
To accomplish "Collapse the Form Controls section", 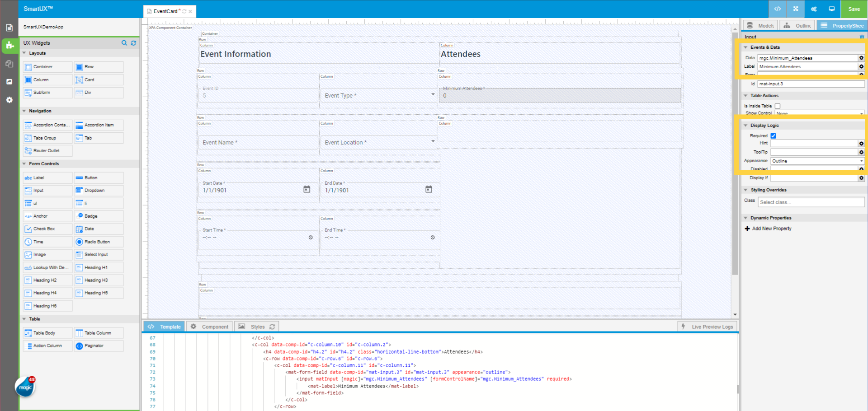I will tap(24, 164).
